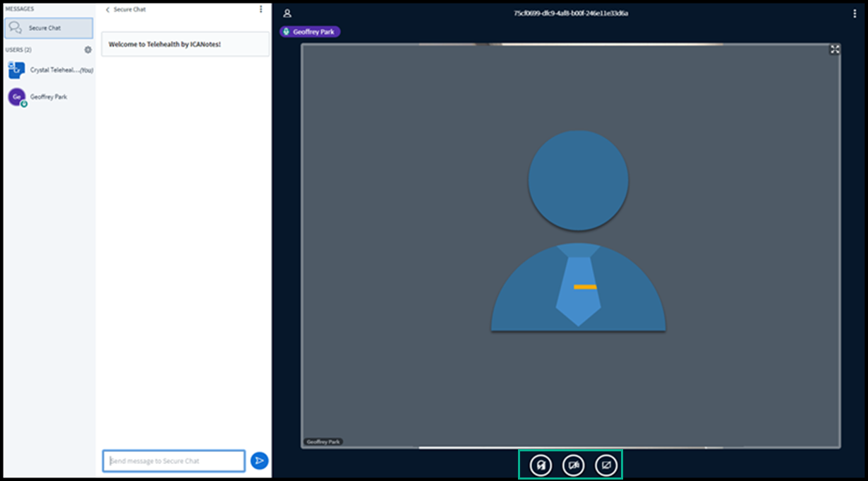868x481 pixels.
Task: Focus the Send message to Secure Chat field
Action: (174, 461)
